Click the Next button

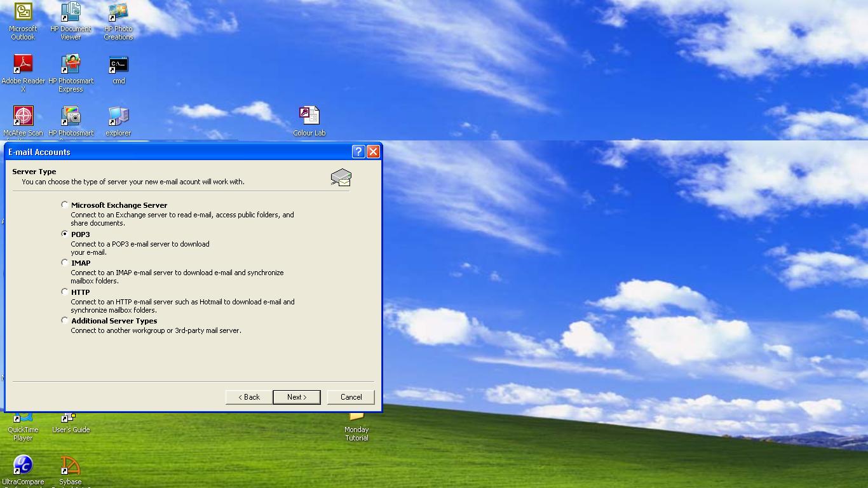296,396
